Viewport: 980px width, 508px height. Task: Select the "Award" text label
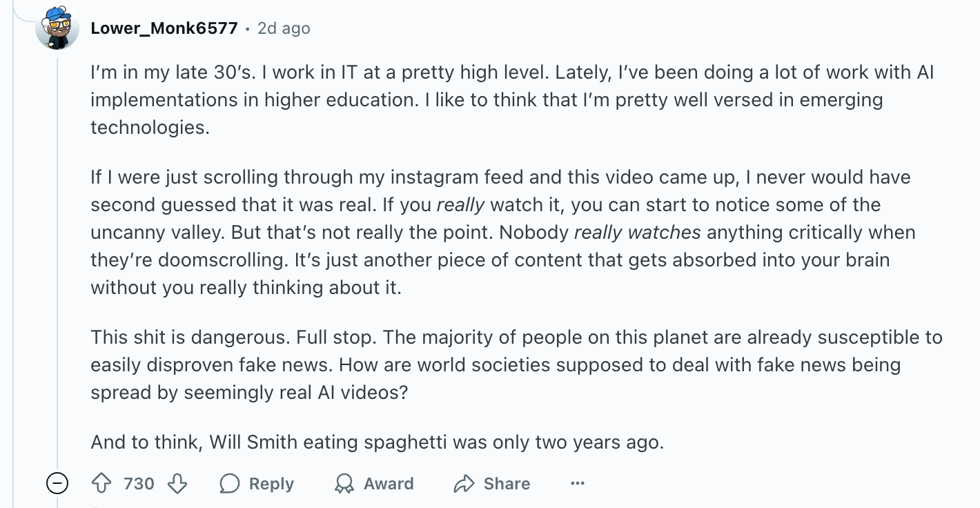[x=389, y=484]
